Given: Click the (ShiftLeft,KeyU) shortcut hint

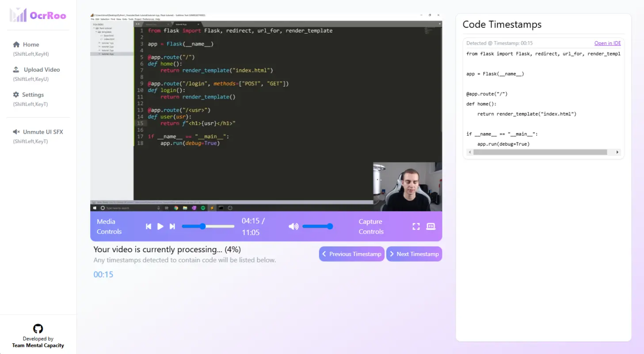Looking at the screenshot, I should pyautogui.click(x=31, y=79).
